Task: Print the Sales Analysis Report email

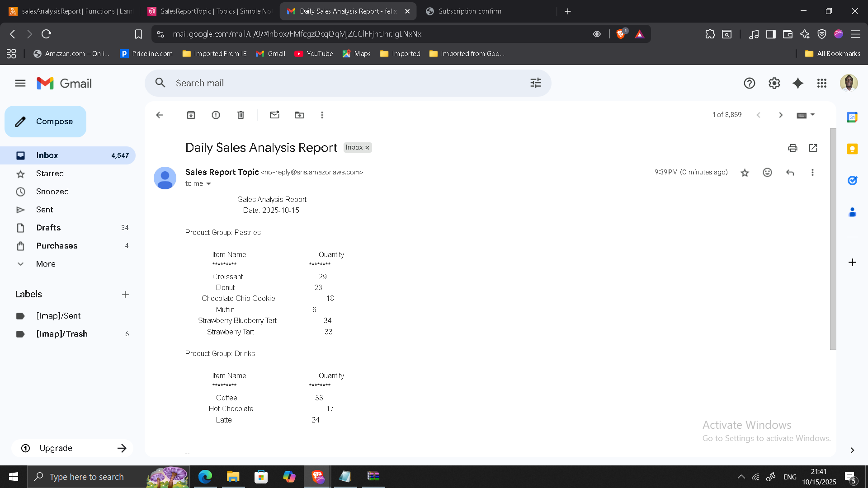Action: (x=793, y=148)
